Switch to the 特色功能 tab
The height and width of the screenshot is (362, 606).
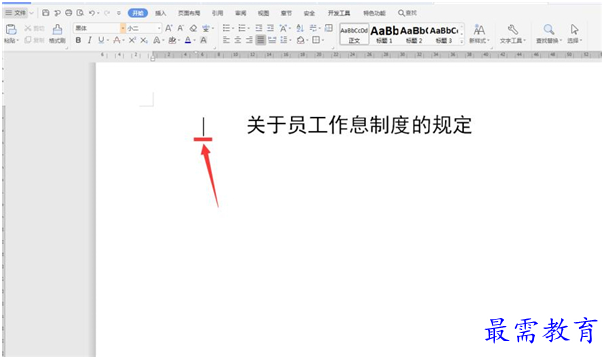coord(374,13)
